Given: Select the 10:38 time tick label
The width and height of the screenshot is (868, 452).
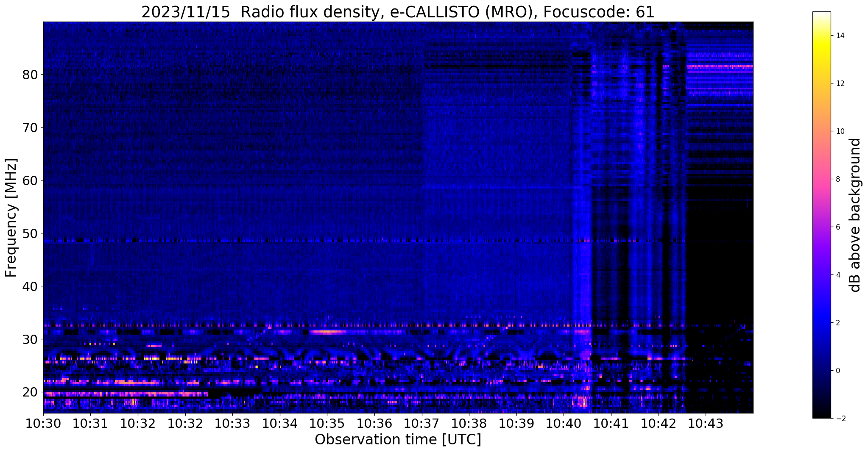Looking at the screenshot, I should [469, 424].
